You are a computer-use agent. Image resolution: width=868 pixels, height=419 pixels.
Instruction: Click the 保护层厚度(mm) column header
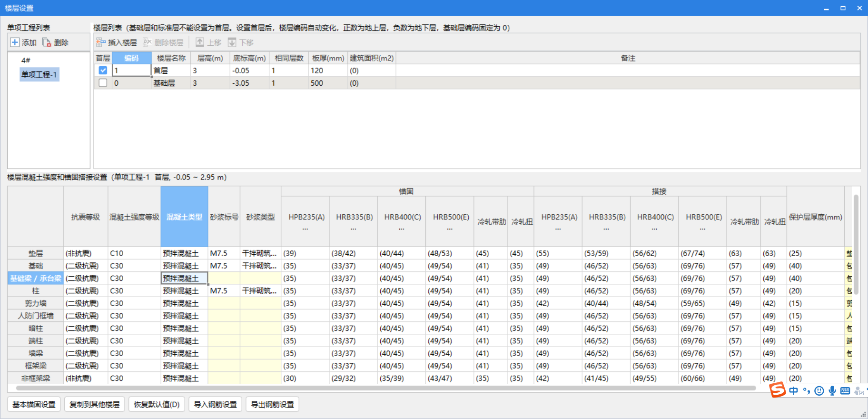[815, 217]
